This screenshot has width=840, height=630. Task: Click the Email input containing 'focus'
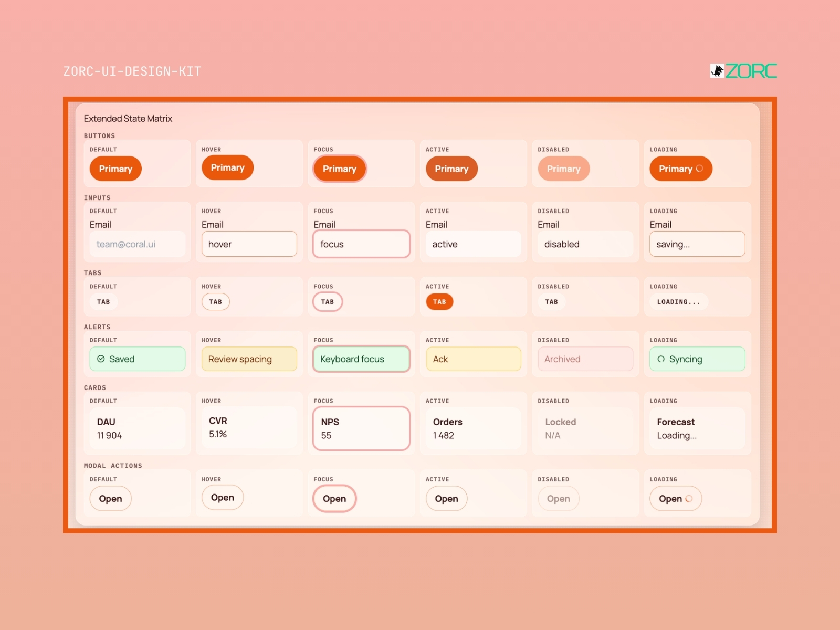click(361, 244)
